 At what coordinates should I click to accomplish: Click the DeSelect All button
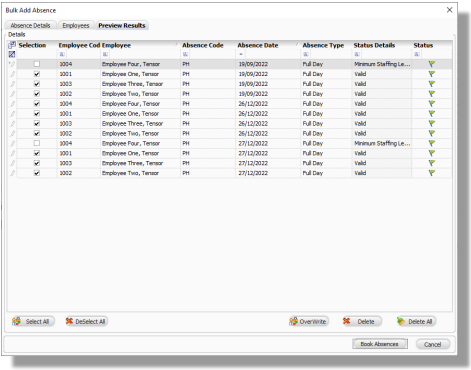click(x=86, y=321)
